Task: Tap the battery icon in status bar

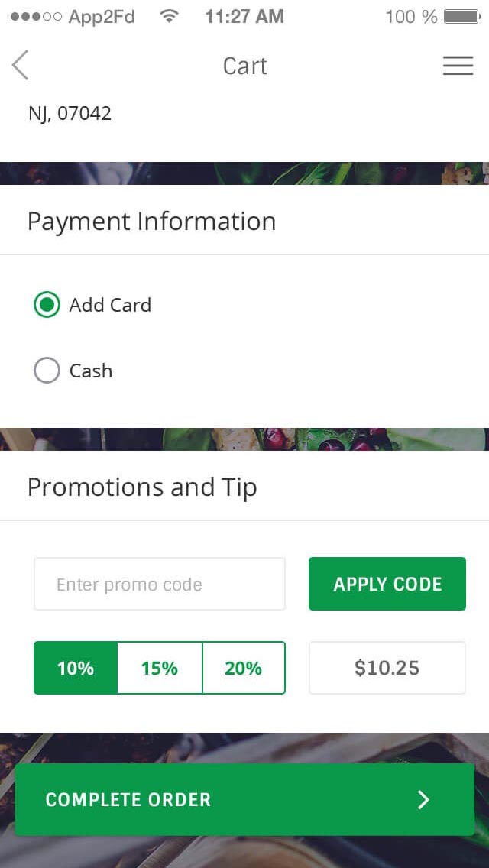Action: [461, 17]
